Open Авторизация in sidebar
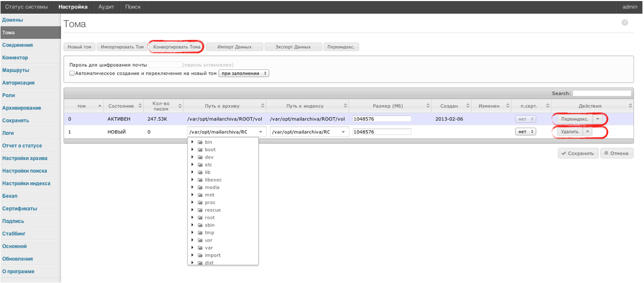 click(30, 83)
